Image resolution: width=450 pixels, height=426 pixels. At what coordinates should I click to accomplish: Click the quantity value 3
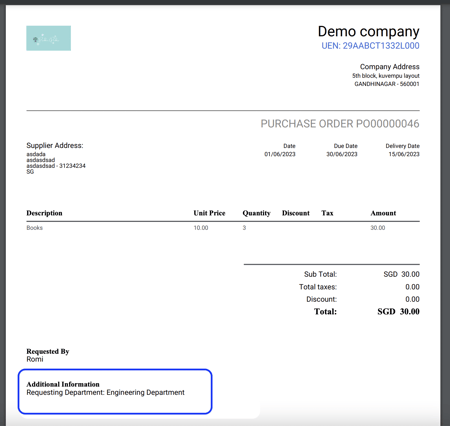point(244,228)
